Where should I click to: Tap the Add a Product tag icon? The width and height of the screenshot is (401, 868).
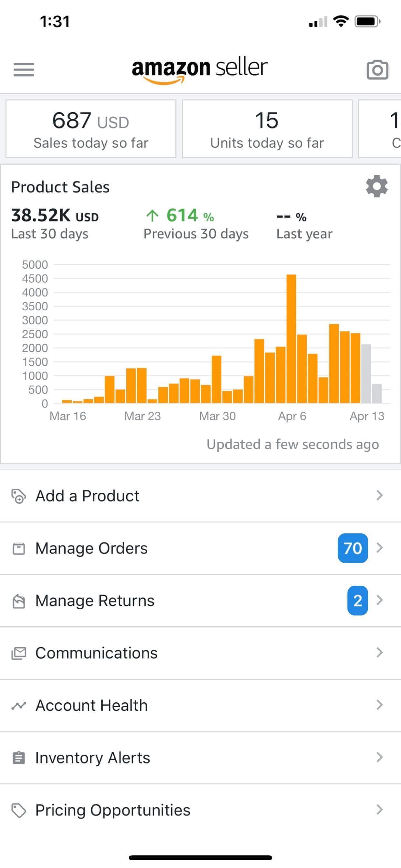click(x=18, y=496)
